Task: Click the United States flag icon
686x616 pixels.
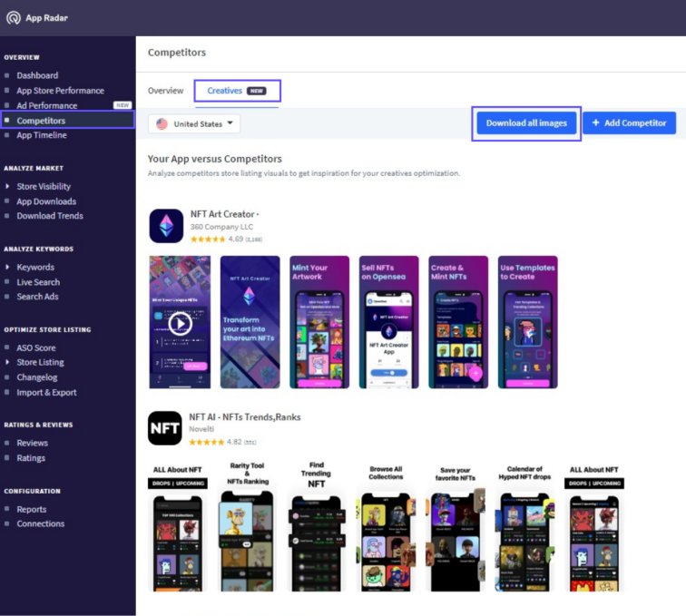Action: pyautogui.click(x=162, y=123)
